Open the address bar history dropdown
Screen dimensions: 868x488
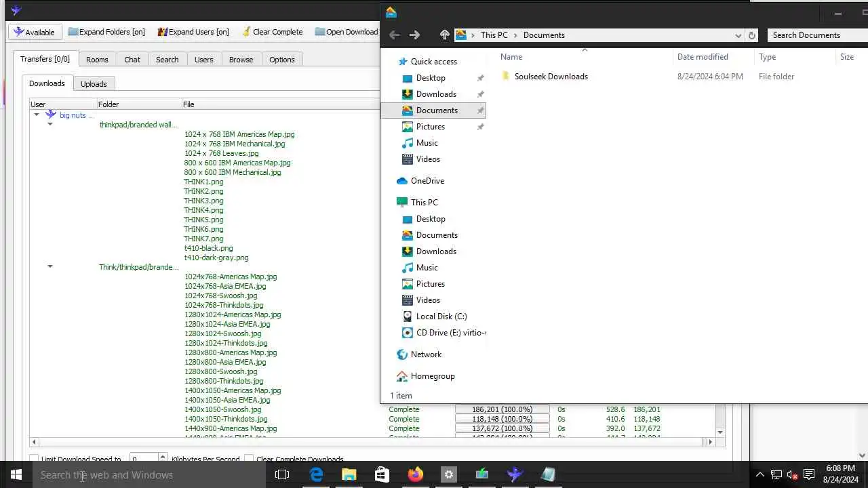click(738, 35)
